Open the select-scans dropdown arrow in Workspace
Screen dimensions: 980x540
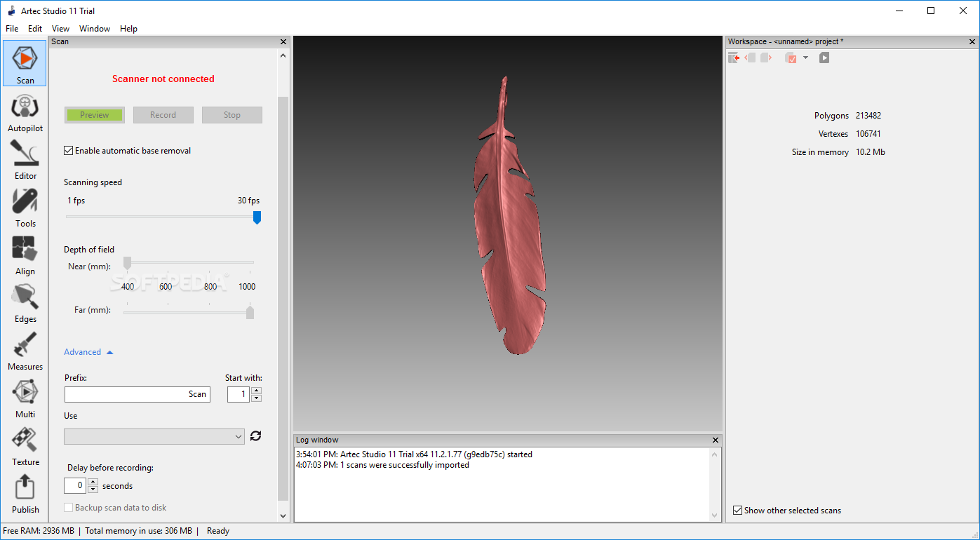pyautogui.click(x=805, y=58)
